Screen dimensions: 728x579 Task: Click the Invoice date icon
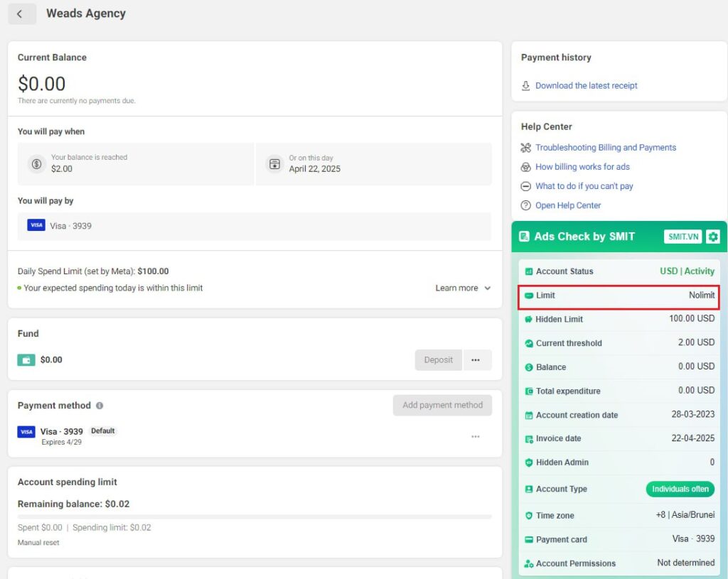tap(529, 439)
